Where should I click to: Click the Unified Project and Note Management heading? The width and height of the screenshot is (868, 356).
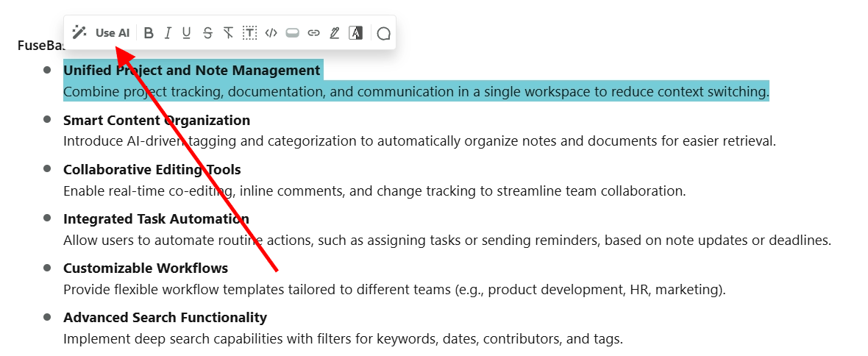coord(191,71)
